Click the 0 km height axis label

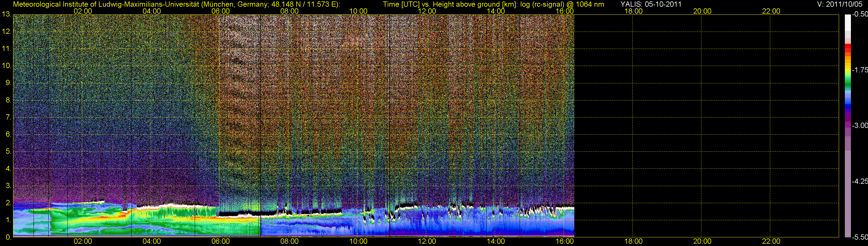pyautogui.click(x=8, y=237)
